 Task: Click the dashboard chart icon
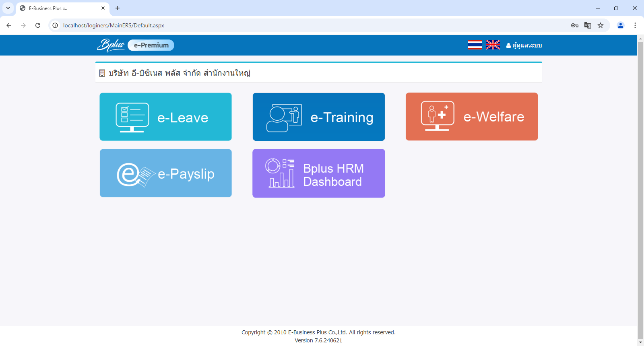click(280, 173)
